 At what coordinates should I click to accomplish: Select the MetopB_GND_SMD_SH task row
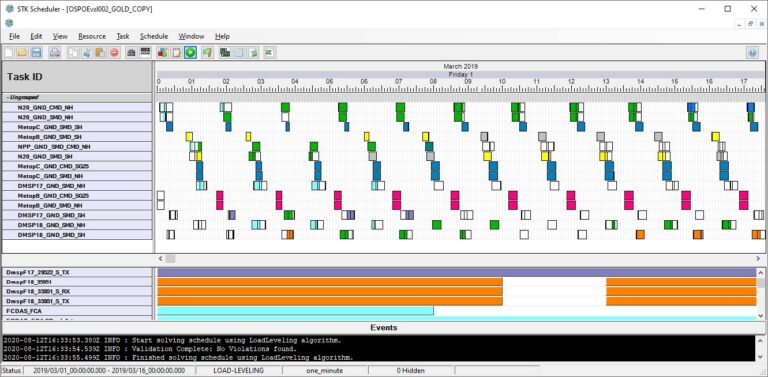point(77,137)
